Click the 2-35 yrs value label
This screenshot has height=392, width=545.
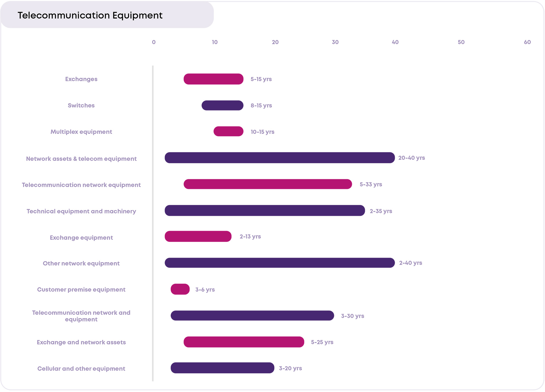[381, 211]
